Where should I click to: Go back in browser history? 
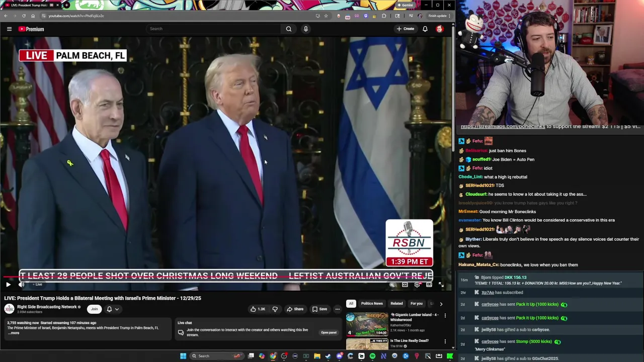click(x=6, y=16)
